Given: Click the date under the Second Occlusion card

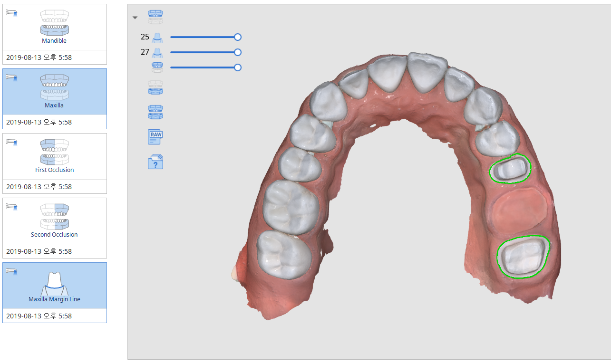Looking at the screenshot, I should pos(39,251).
